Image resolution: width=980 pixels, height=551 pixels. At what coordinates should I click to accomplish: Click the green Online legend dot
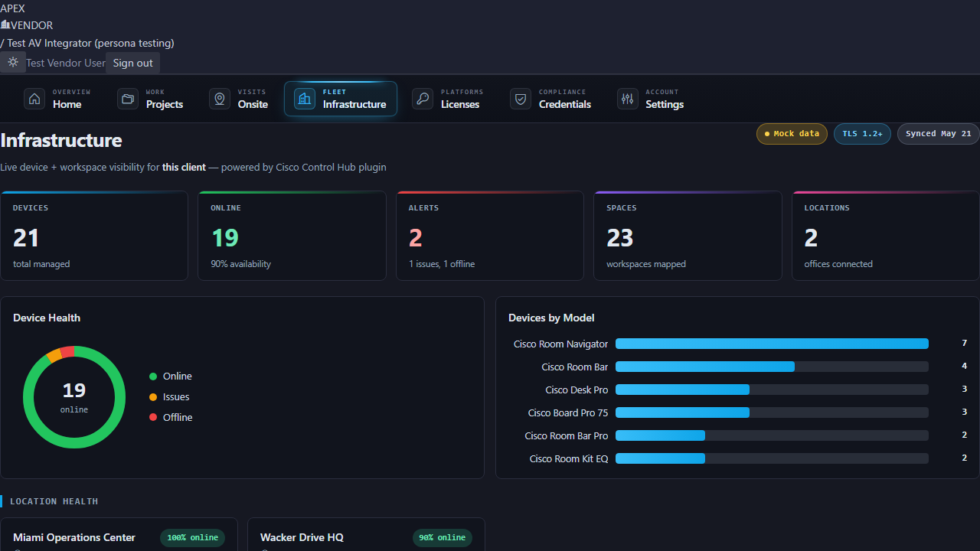(x=153, y=377)
